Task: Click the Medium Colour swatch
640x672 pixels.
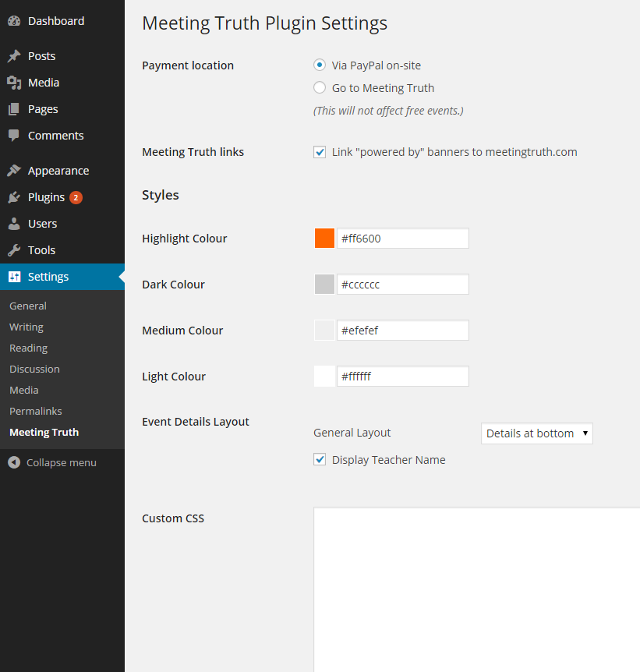Action: tap(324, 331)
